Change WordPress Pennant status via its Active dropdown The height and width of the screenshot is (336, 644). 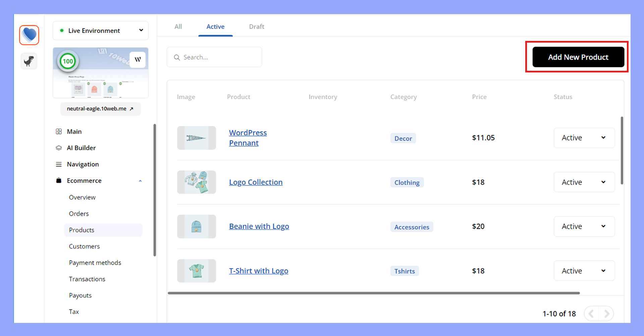coord(584,137)
